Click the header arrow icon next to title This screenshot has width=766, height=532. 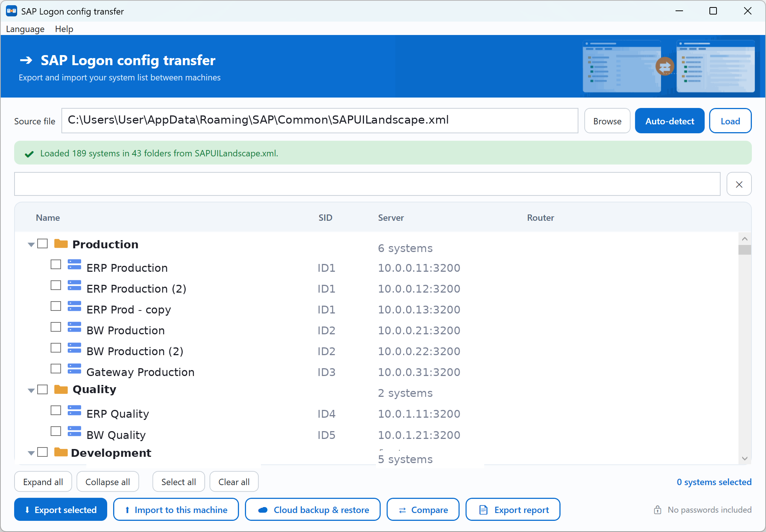26,60
